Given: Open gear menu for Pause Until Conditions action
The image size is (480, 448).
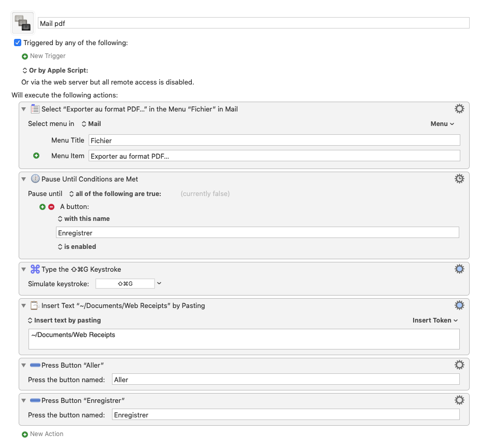Looking at the screenshot, I should 459,179.
